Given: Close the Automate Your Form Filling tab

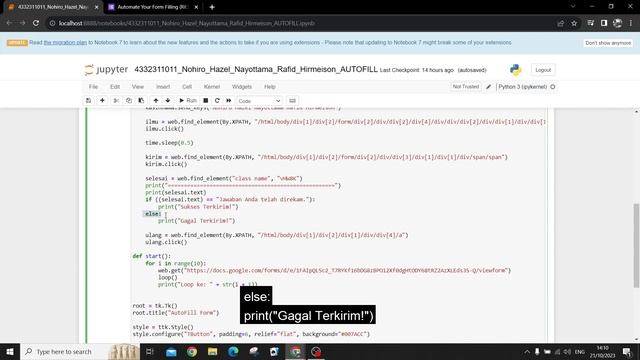Looking at the screenshot, I should [x=196, y=7].
